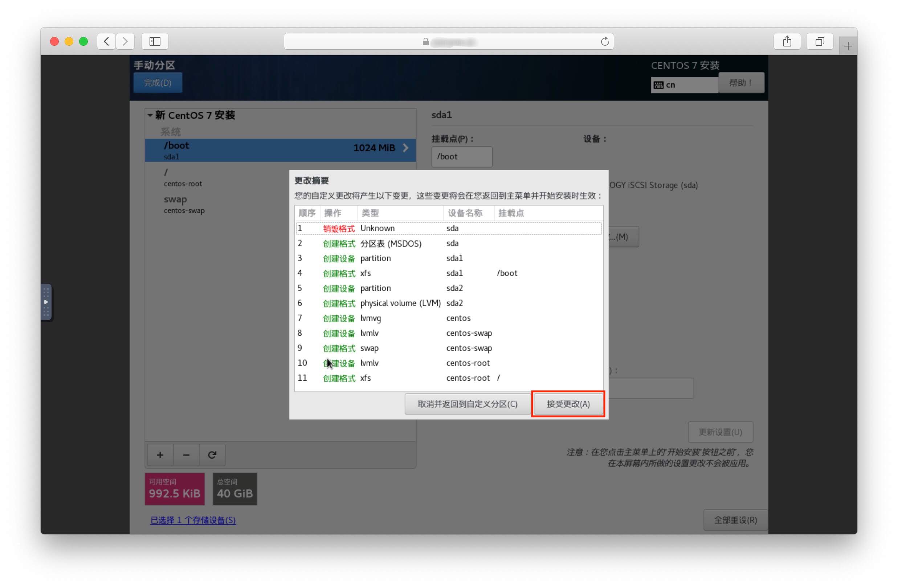Viewport: 898px width, 588px height.
Task: Collapse 新 CentOS 7 安装 tree triangle
Action: pyautogui.click(x=150, y=115)
